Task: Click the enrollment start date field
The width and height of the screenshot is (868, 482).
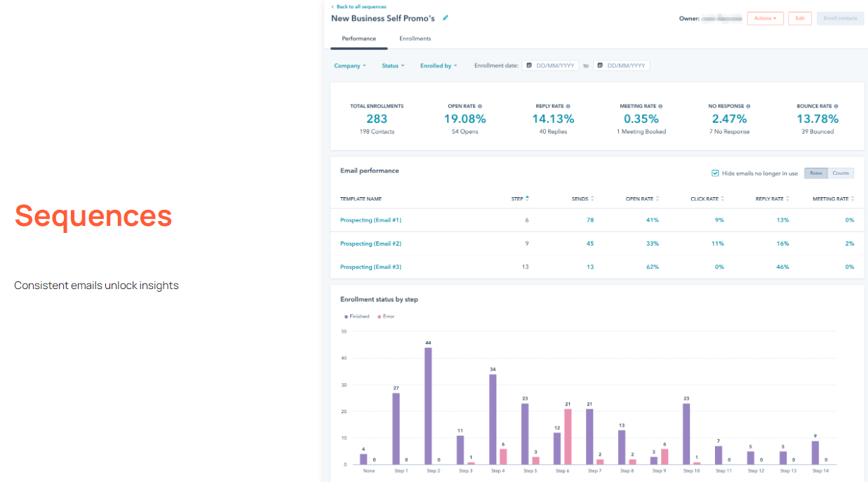Action: (551, 66)
